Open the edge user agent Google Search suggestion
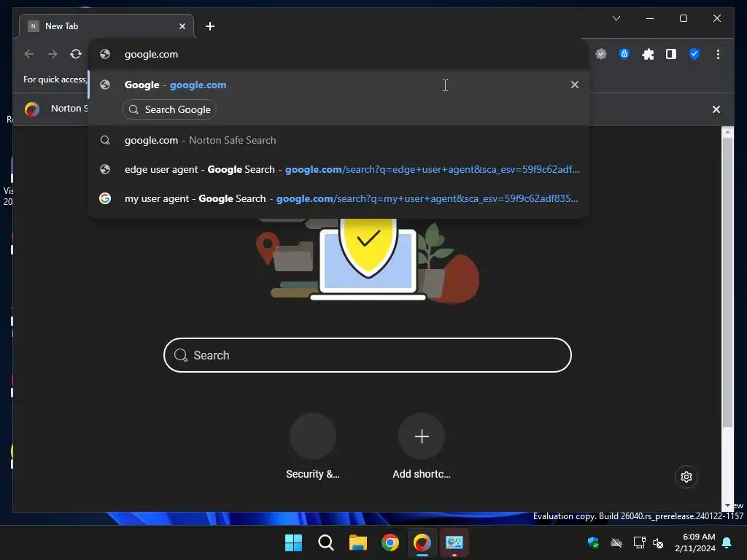Image resolution: width=747 pixels, height=560 pixels. [x=338, y=169]
